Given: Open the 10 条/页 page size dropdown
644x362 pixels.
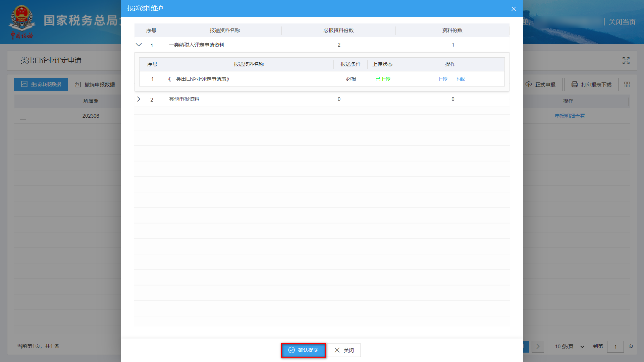Looking at the screenshot, I should (x=568, y=347).
